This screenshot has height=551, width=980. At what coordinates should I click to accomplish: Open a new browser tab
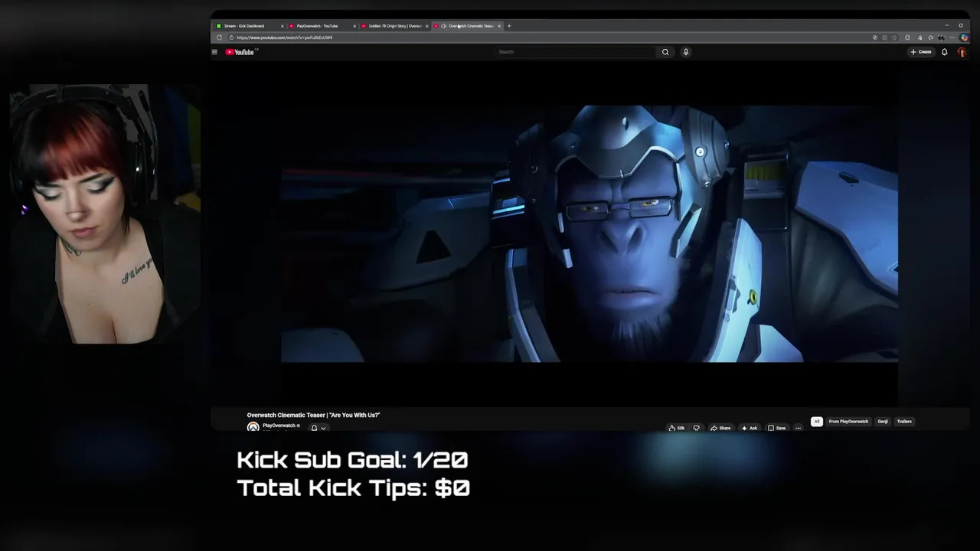click(x=509, y=26)
